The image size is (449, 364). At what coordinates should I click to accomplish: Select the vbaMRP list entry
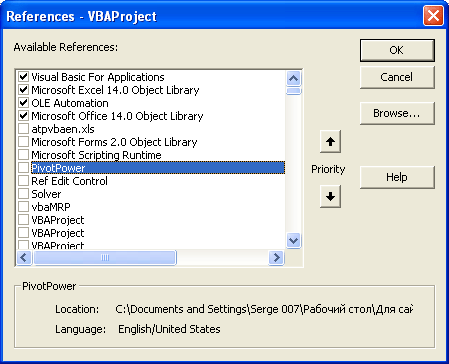pos(51,207)
